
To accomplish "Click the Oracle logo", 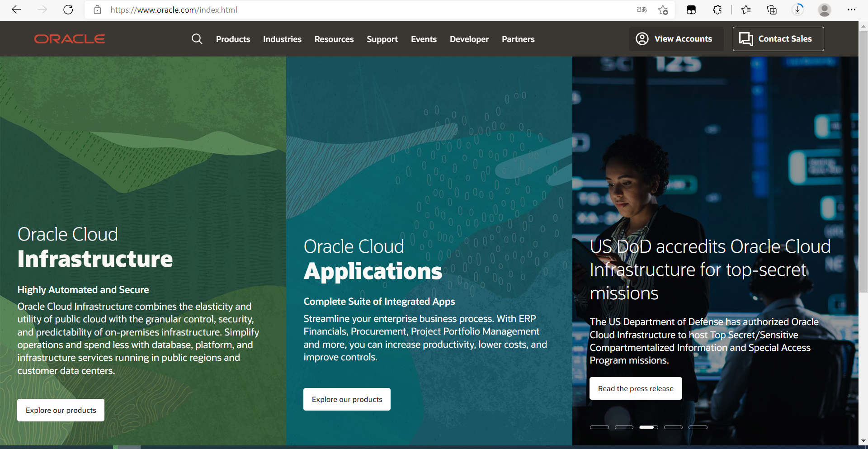I will pyautogui.click(x=70, y=39).
